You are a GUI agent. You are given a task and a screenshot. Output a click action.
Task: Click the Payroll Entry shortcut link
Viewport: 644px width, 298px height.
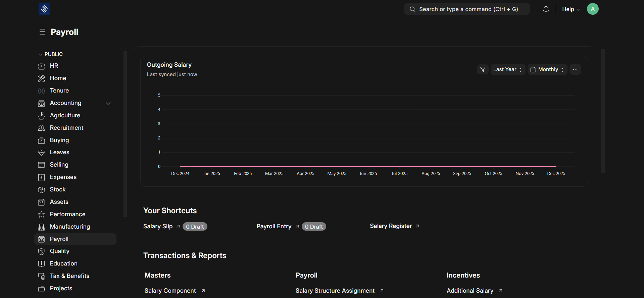(x=274, y=226)
